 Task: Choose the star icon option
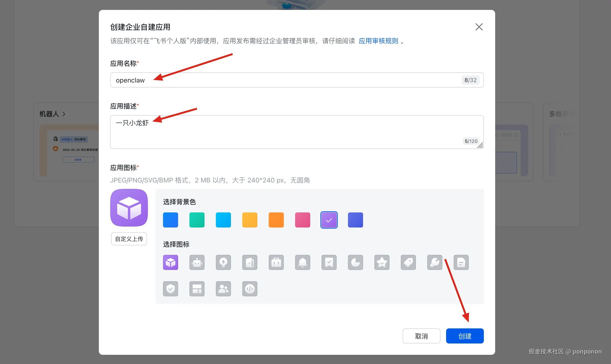(382, 262)
